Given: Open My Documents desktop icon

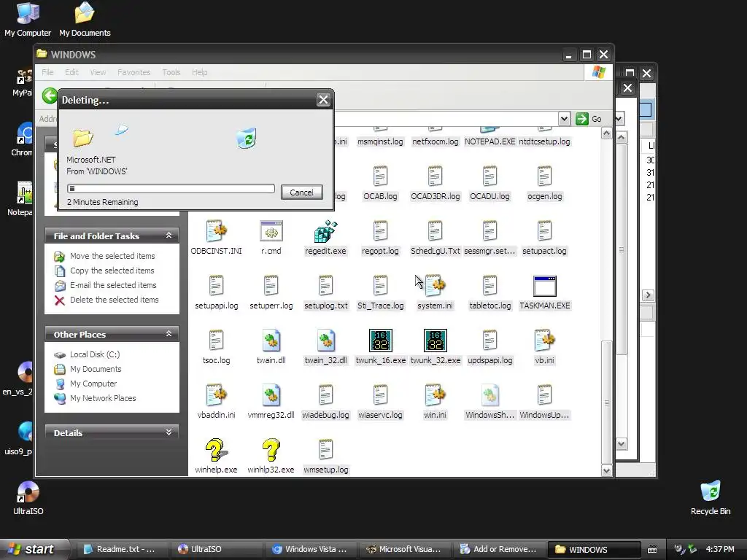Looking at the screenshot, I should (x=85, y=19).
